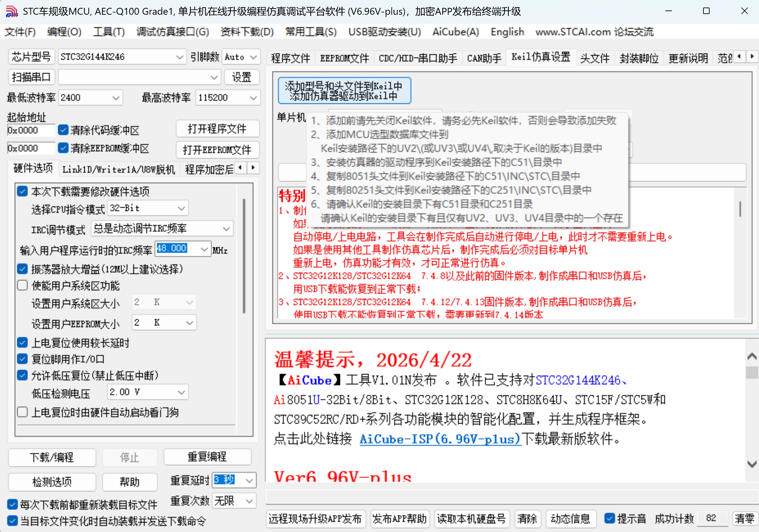Switch to CDC/HID-串口助手 tab
Image resolution: width=759 pixels, height=532 pixels.
(418, 58)
